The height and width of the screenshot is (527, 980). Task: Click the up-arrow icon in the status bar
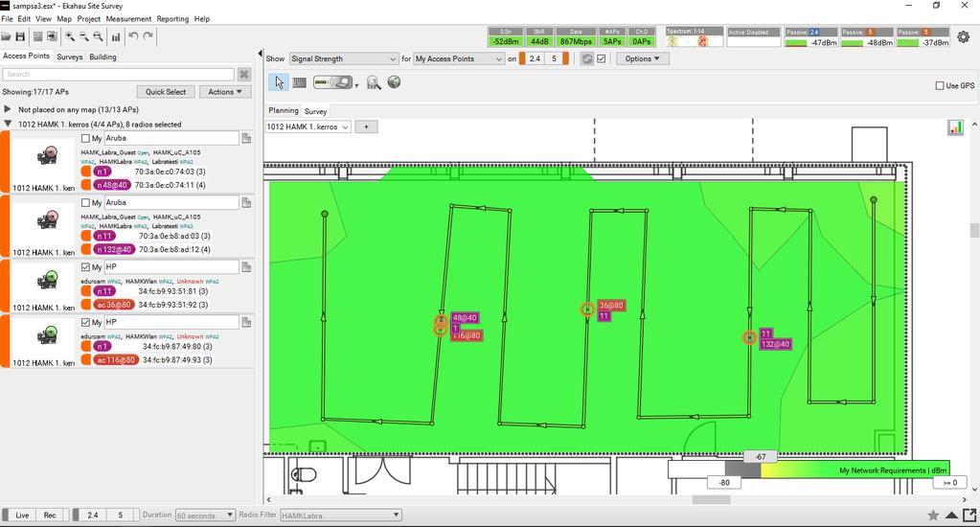(951, 516)
